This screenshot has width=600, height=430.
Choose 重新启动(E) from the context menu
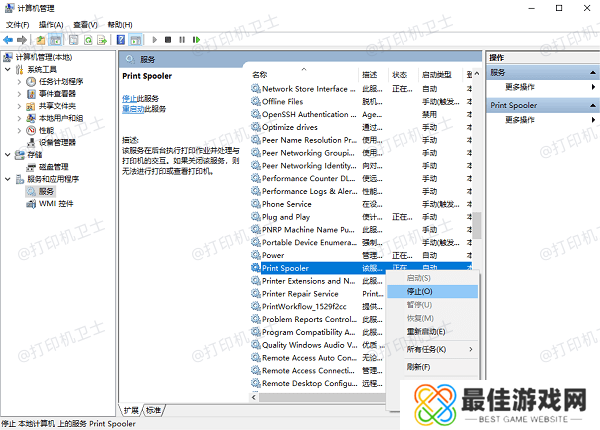point(427,330)
